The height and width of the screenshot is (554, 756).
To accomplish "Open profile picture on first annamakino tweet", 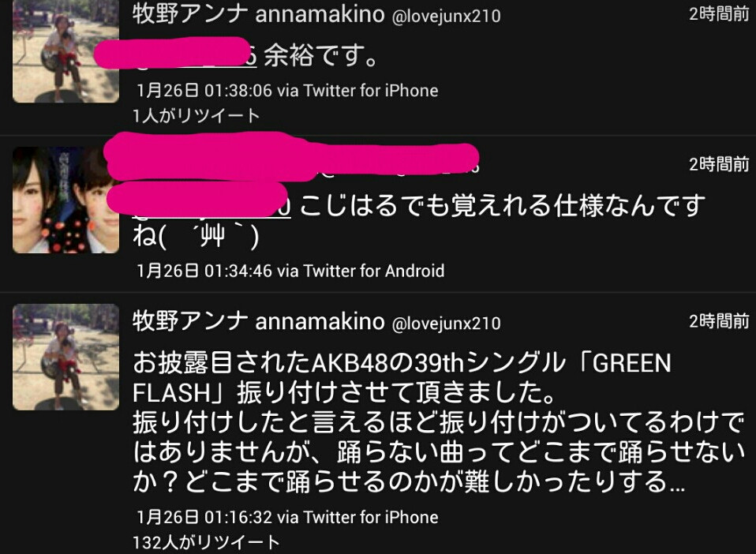I will (65, 51).
